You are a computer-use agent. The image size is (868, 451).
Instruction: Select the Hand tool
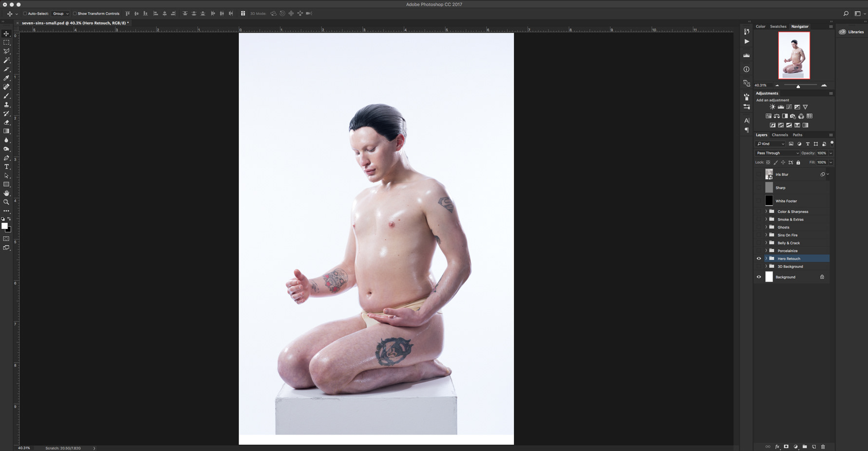[x=6, y=193]
